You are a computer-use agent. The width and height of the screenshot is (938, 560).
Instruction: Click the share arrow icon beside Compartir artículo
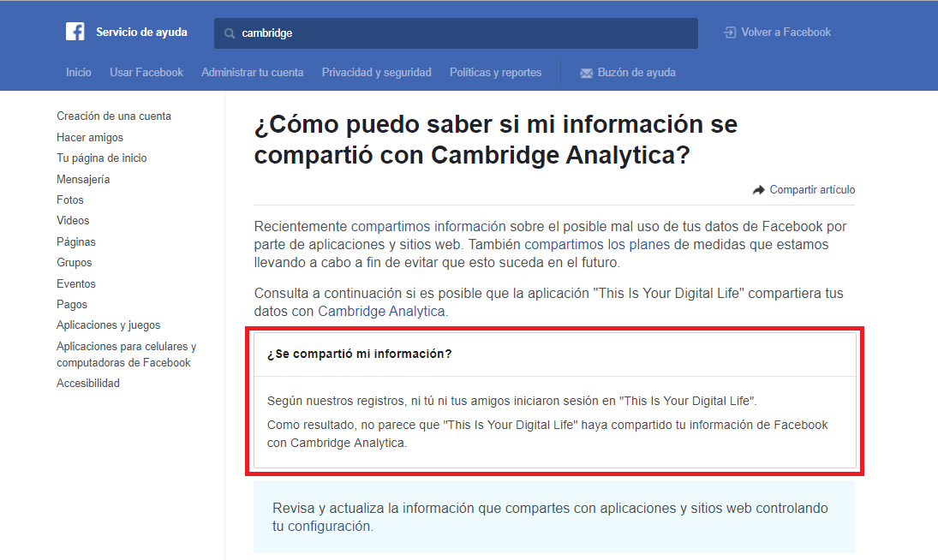(758, 190)
